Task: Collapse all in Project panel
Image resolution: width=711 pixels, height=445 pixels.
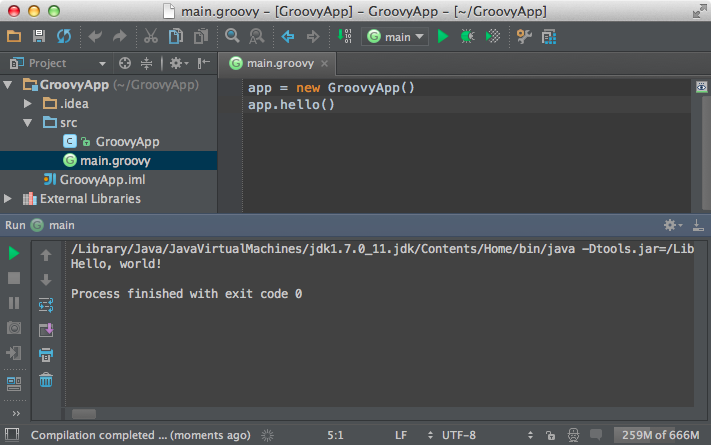Action: pos(146,63)
